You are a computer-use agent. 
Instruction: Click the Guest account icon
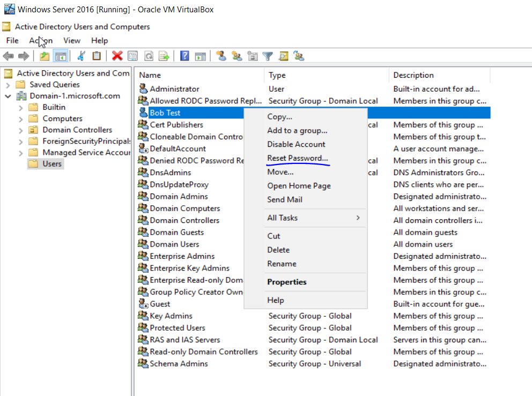click(143, 304)
